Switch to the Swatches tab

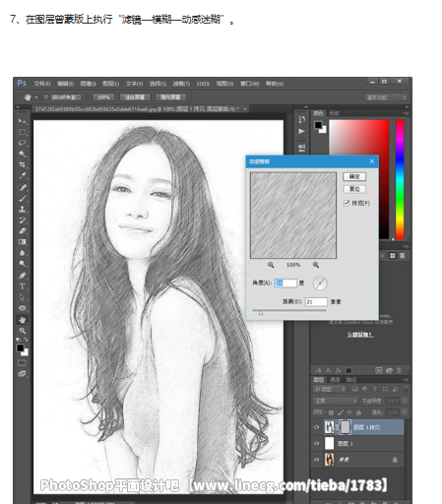click(334, 113)
